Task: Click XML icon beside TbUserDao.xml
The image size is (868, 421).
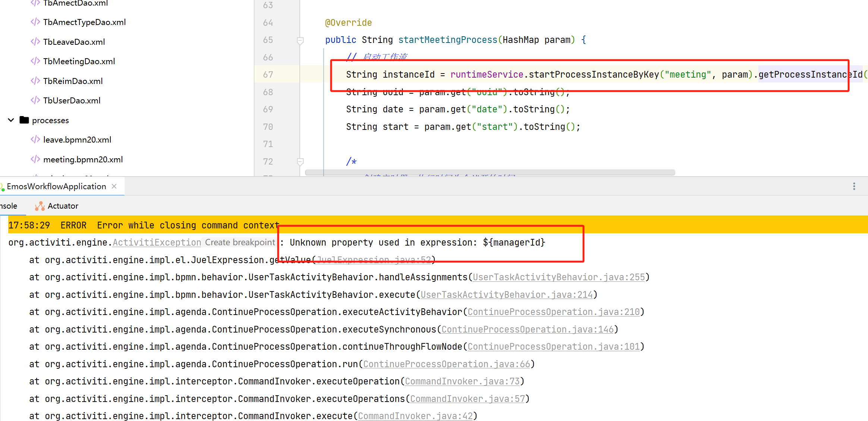Action: point(35,100)
